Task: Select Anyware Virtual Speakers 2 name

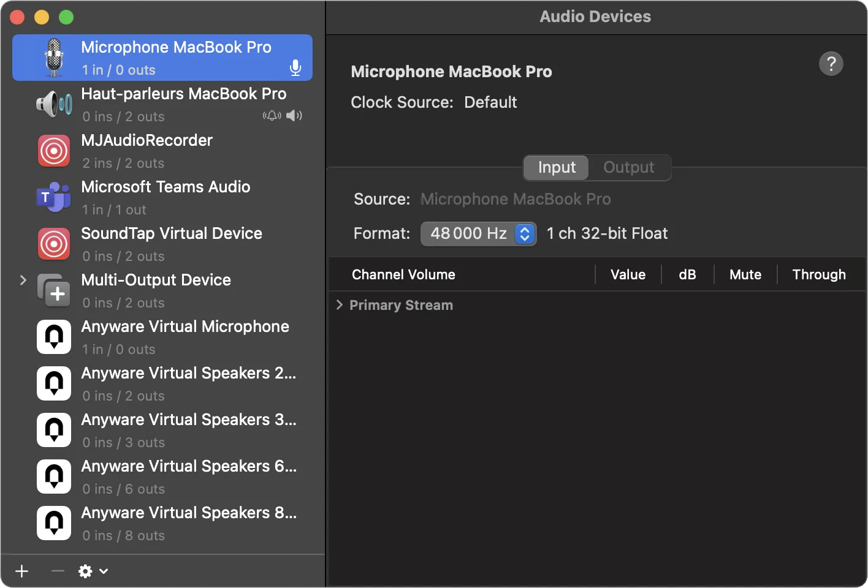Action: [189, 373]
